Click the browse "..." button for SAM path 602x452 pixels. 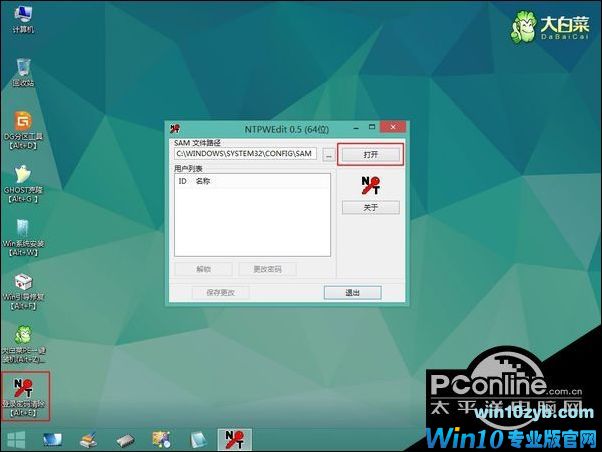[328, 155]
